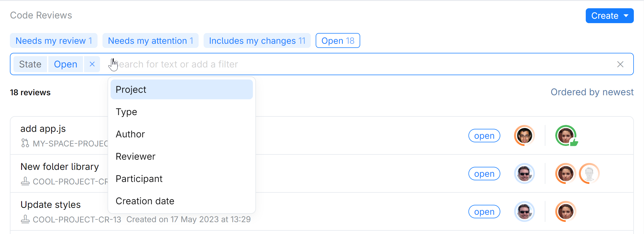Click the open badge on the add app.js review

click(x=484, y=135)
